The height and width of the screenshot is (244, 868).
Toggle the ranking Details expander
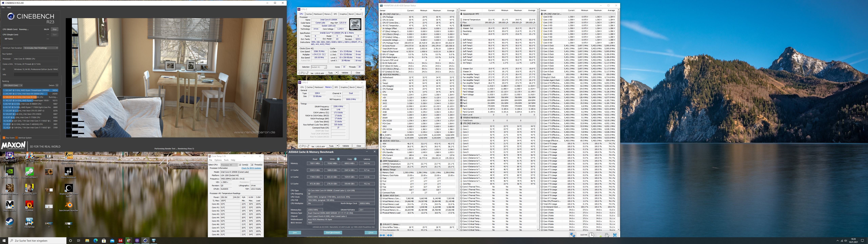57,85
